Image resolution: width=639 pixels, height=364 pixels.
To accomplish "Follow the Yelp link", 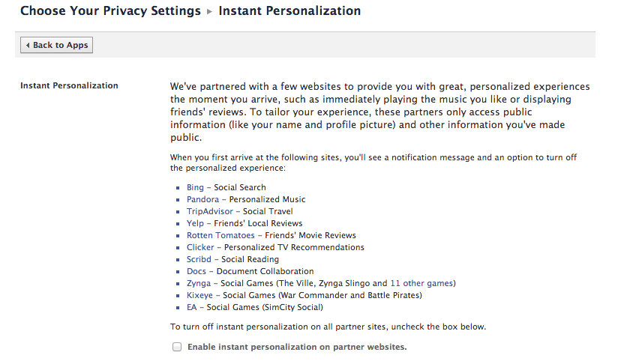I will [194, 223].
